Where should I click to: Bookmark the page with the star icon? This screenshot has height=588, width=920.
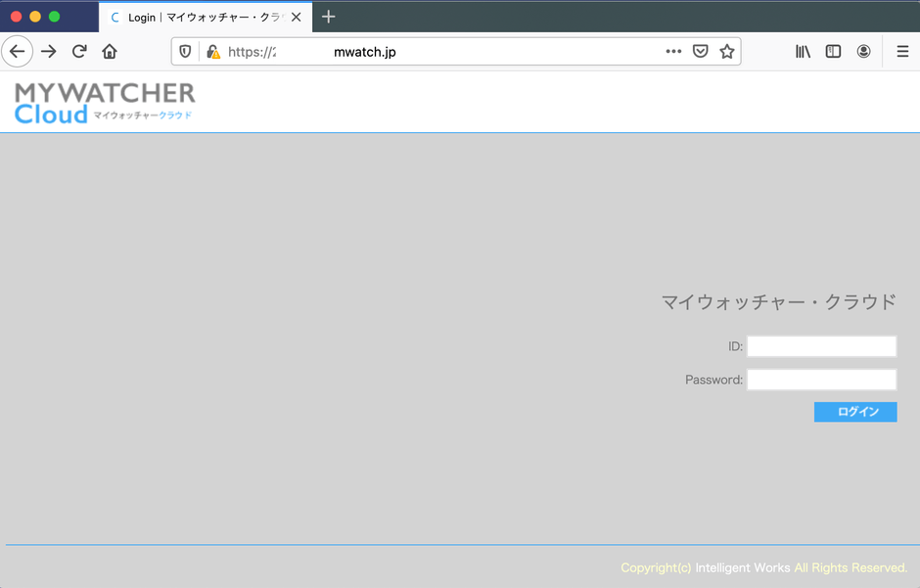click(x=727, y=51)
